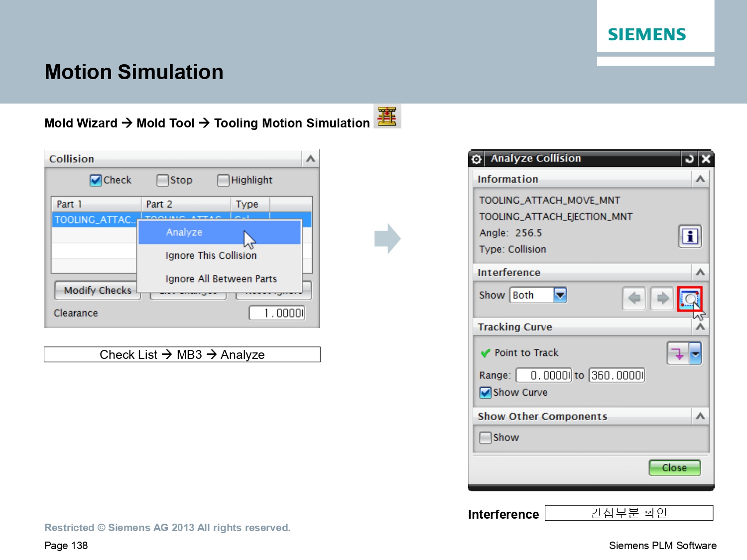
Task: Click the Clearance value field
Action: (x=277, y=313)
